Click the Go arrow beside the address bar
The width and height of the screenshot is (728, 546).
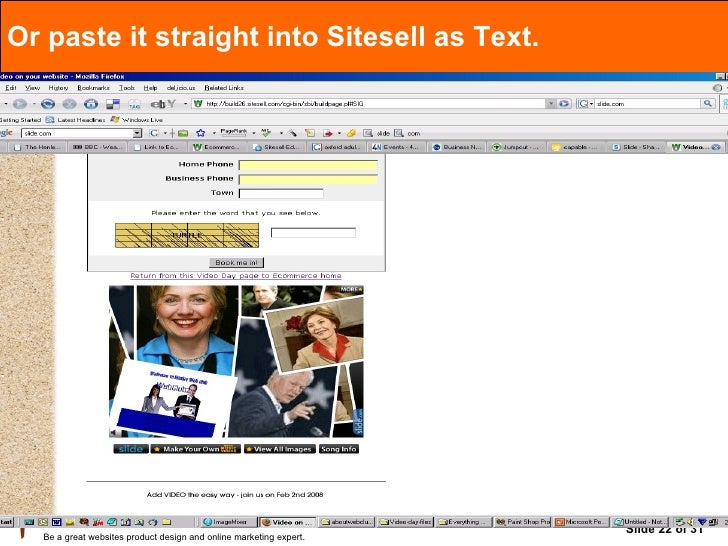pos(564,104)
